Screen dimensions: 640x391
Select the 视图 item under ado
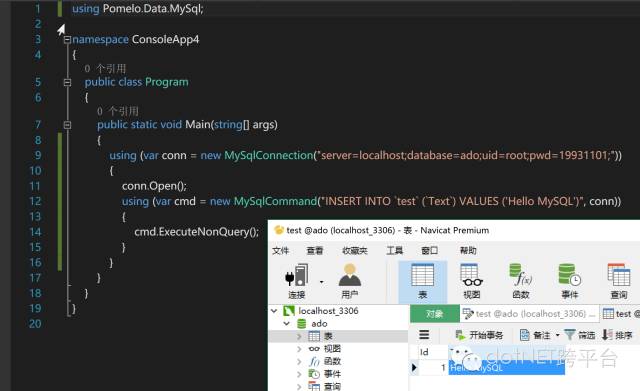pyautogui.click(x=332, y=349)
